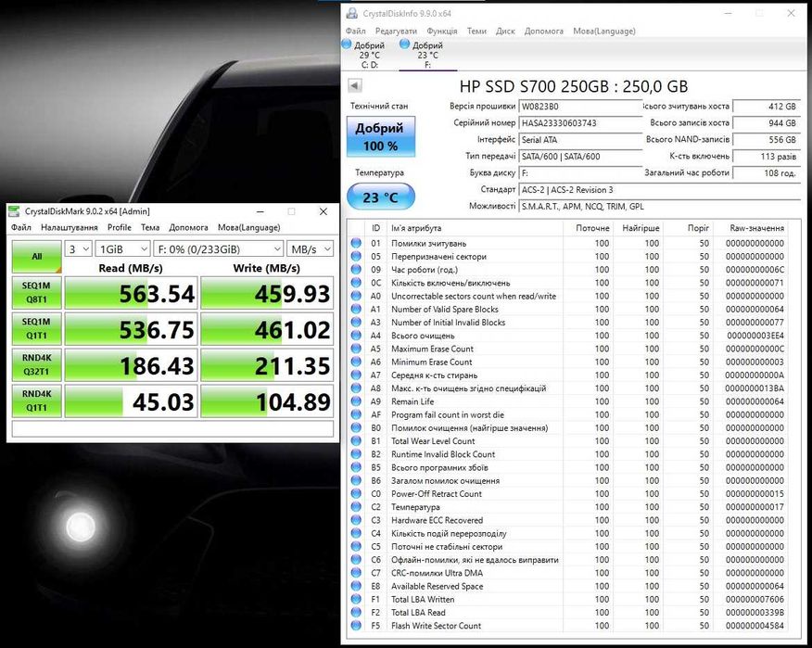Open the Profile menu in CrystalDiskMark

(x=119, y=227)
